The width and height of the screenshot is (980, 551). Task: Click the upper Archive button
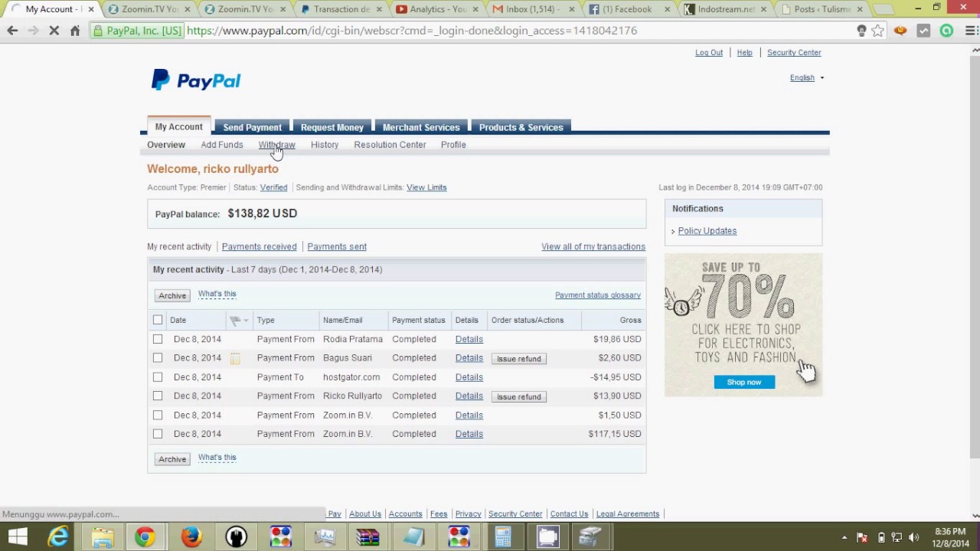(172, 295)
